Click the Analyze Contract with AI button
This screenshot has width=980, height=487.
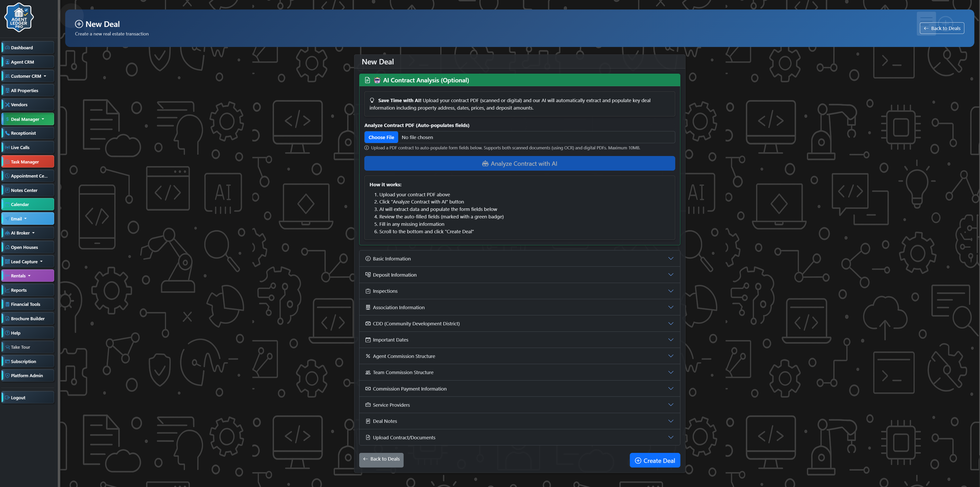pyautogui.click(x=519, y=163)
